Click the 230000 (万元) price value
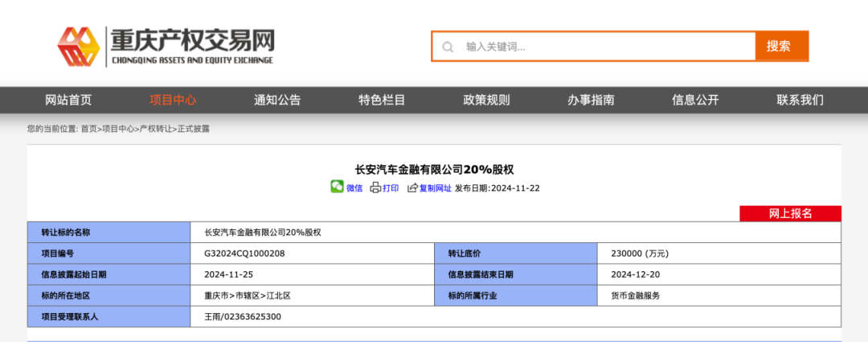 640,253
